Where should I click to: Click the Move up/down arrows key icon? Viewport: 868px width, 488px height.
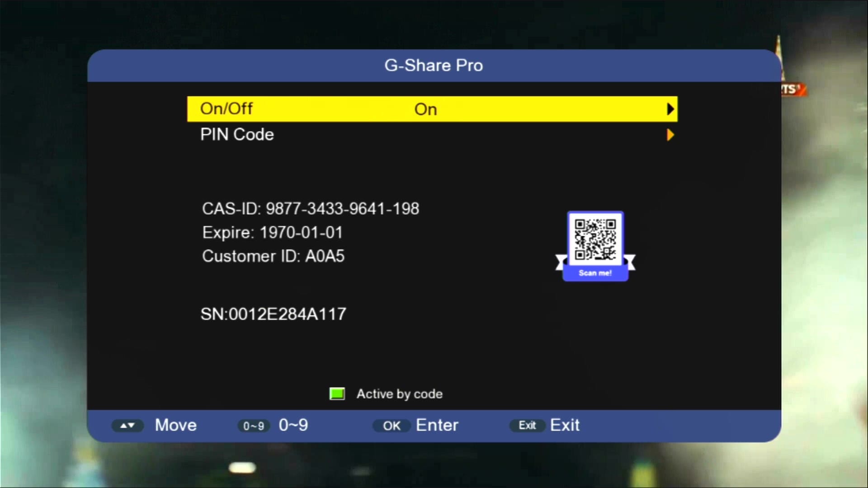tap(127, 426)
